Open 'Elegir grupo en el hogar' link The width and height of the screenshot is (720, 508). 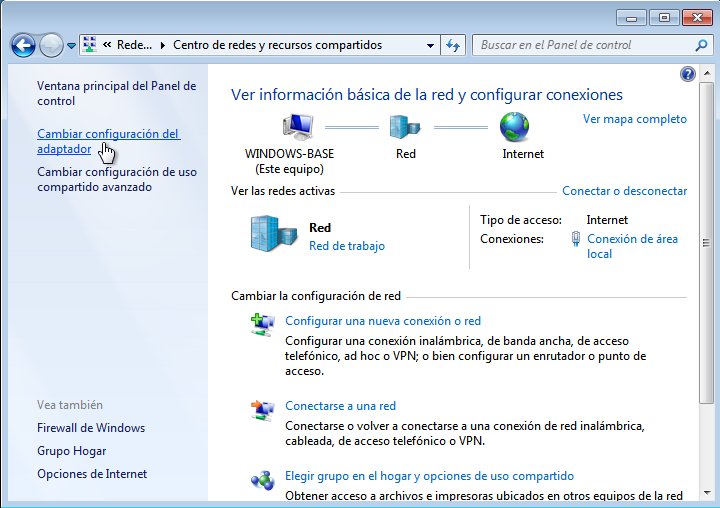(x=429, y=476)
